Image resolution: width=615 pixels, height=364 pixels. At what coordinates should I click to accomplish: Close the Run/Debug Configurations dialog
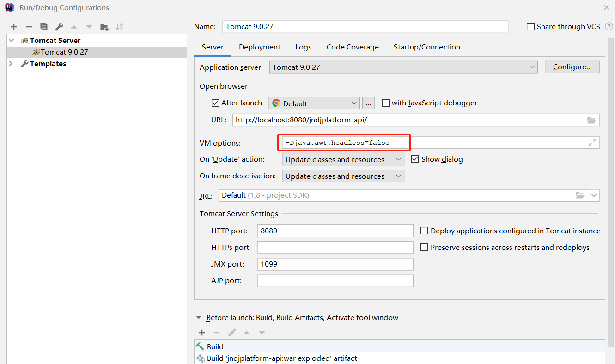pos(606,7)
